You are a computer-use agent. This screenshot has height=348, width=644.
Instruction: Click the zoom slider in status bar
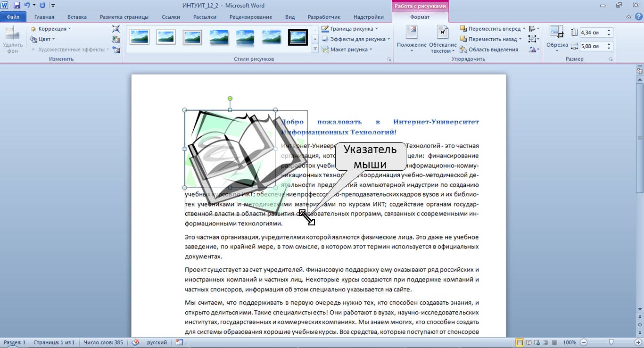click(611, 342)
